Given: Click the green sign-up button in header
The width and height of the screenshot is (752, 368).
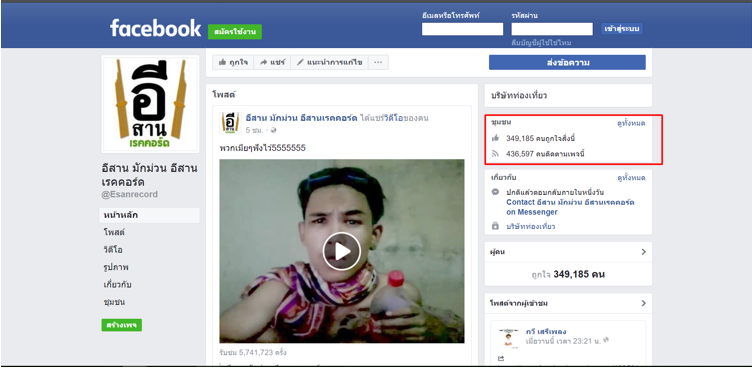Looking at the screenshot, I should coord(235,31).
